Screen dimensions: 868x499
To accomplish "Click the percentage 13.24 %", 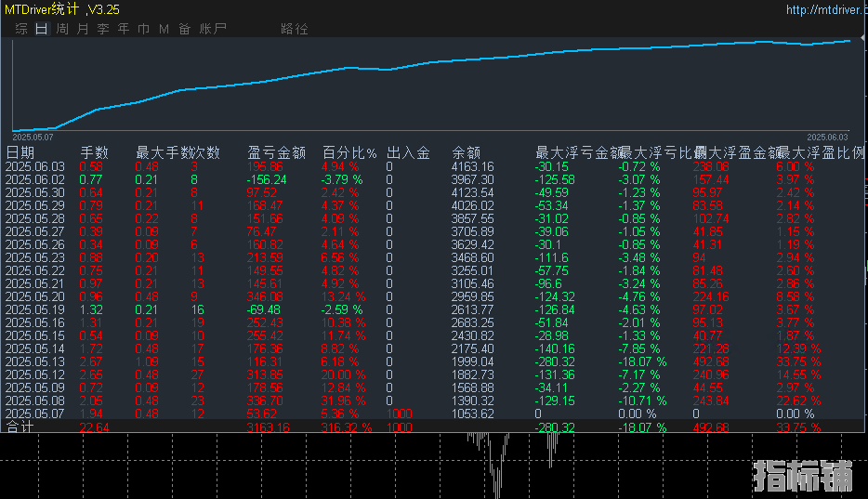I will tap(343, 296).
